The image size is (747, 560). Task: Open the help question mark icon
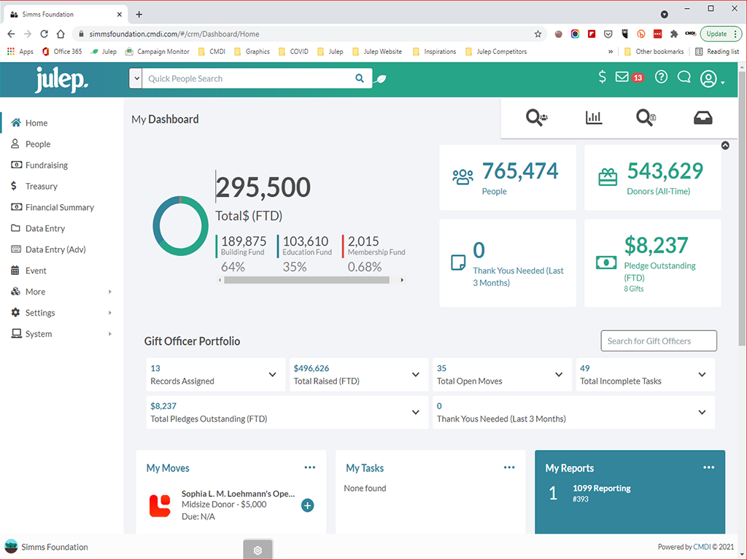[661, 77]
